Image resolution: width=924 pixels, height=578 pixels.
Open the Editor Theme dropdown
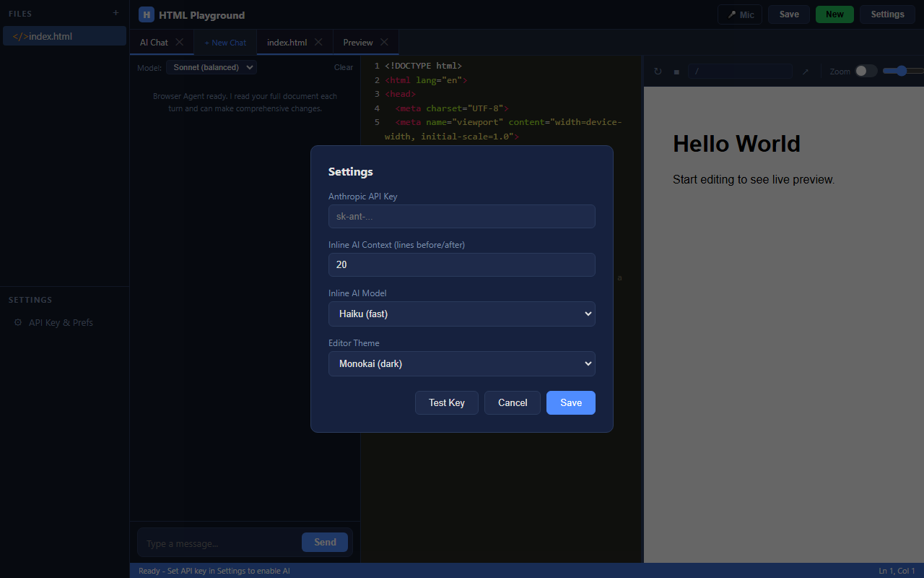tap(461, 363)
